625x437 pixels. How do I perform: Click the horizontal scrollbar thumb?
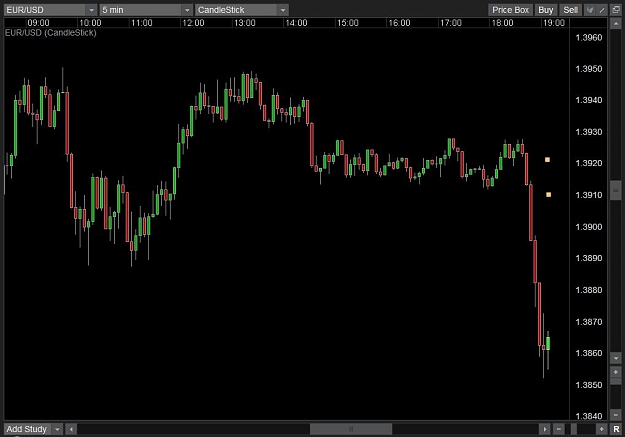[351, 429]
